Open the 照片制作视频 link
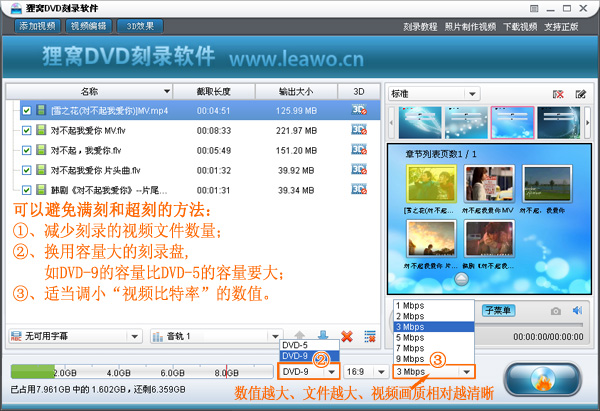Screen dimensions: 600x411 coord(470,27)
